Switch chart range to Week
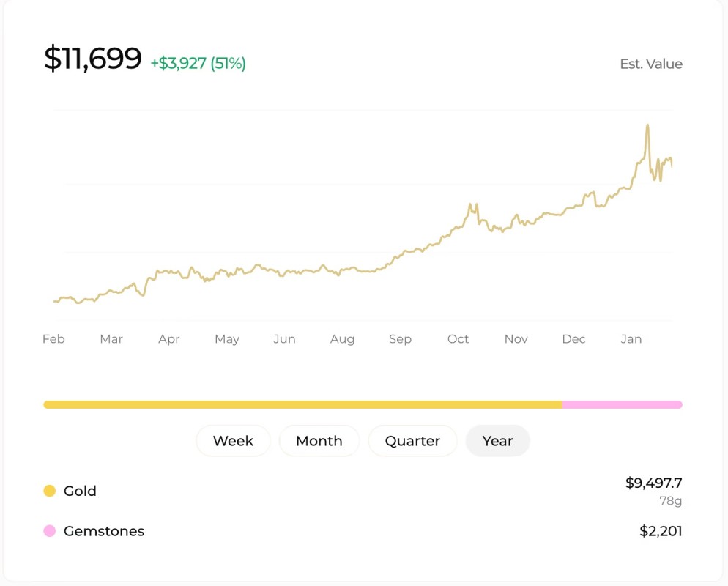This screenshot has height=586, width=728. [233, 441]
